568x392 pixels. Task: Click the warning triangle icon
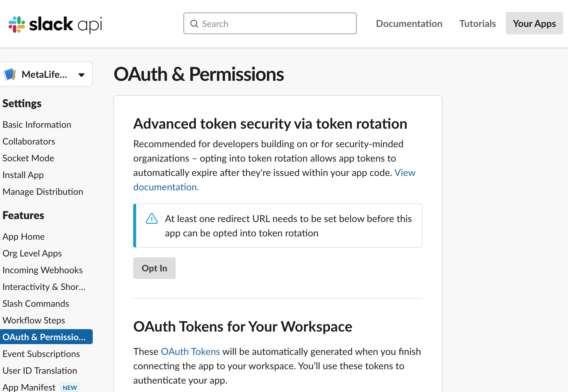tap(152, 219)
